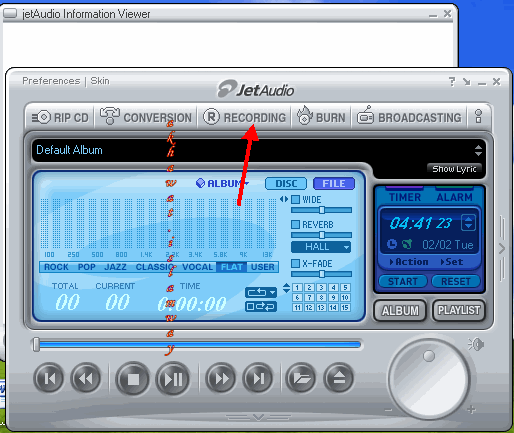Select USER equalizer preset
This screenshot has height=433, width=514.
263,267
